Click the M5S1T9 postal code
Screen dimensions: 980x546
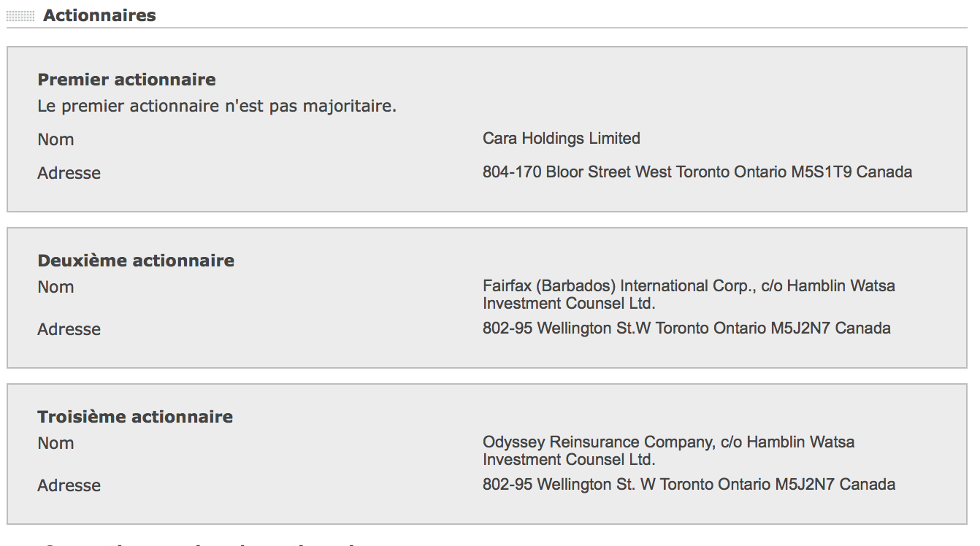click(822, 172)
